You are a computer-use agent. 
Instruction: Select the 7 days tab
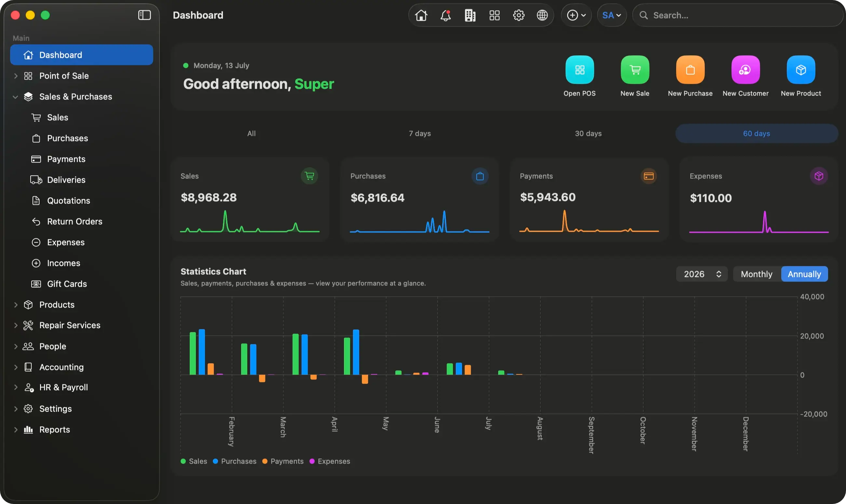point(420,133)
